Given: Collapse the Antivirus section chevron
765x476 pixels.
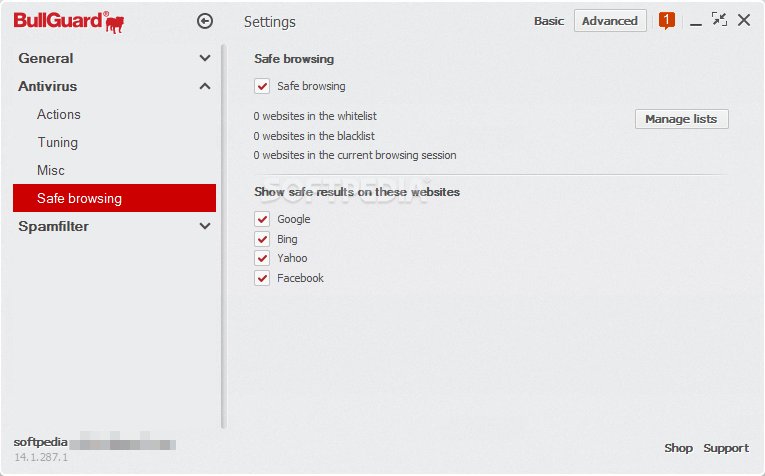Looking at the screenshot, I should pos(205,86).
